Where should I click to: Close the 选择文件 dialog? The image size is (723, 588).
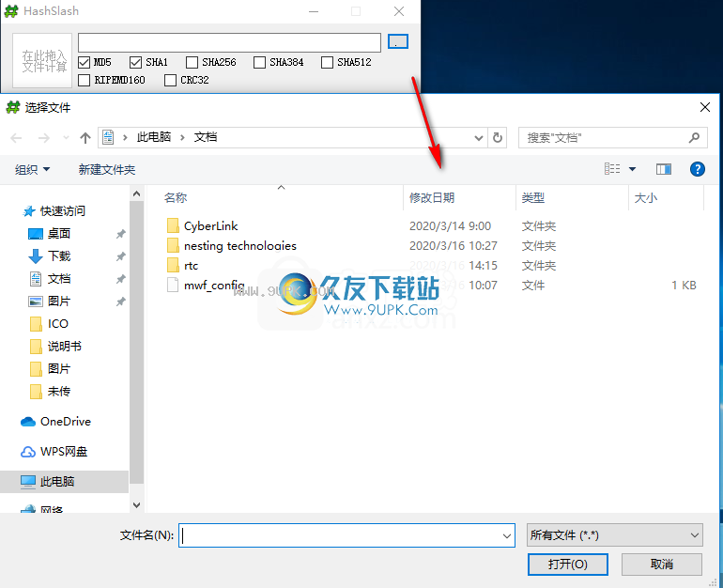pos(704,107)
